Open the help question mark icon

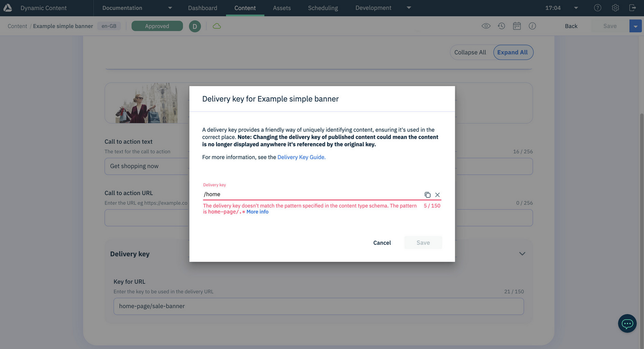click(597, 8)
